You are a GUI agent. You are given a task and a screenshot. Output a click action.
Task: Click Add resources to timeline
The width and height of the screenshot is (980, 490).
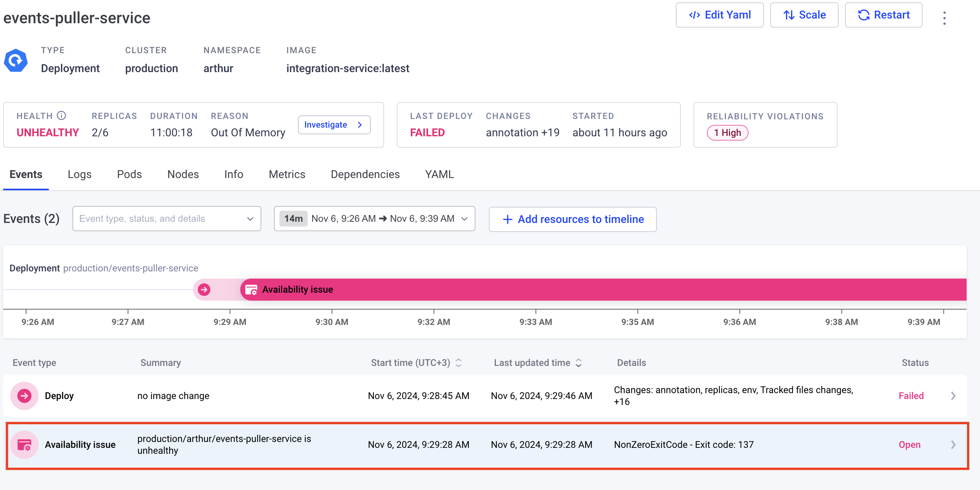coord(573,219)
